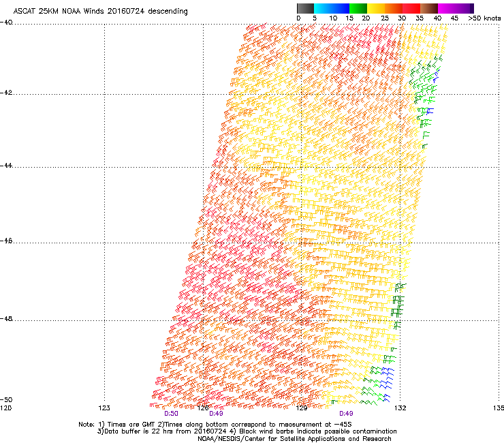The height and width of the screenshot is (443, 504).
Task: Select the blue 10-15 knots color bar segment
Action: [341, 8]
